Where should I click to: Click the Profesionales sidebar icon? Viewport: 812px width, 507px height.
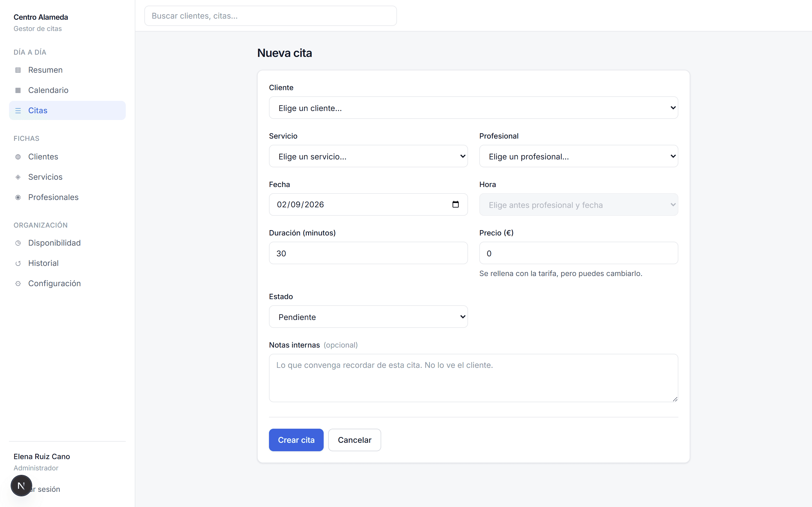tap(18, 197)
